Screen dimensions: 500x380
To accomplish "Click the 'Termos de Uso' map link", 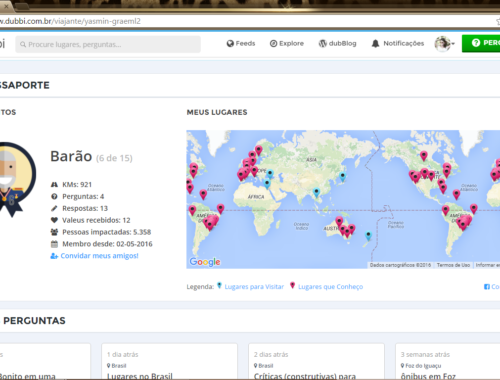I will click(x=453, y=265).
